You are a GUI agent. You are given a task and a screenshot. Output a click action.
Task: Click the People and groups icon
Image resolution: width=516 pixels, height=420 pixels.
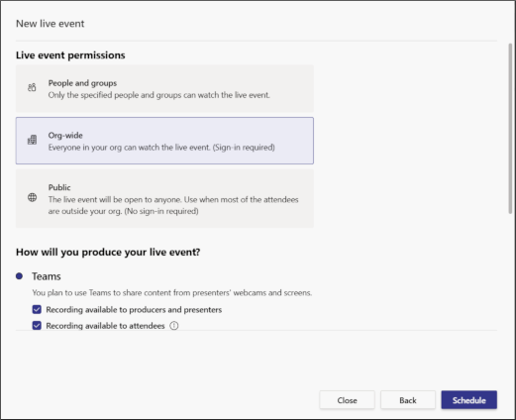click(x=32, y=87)
